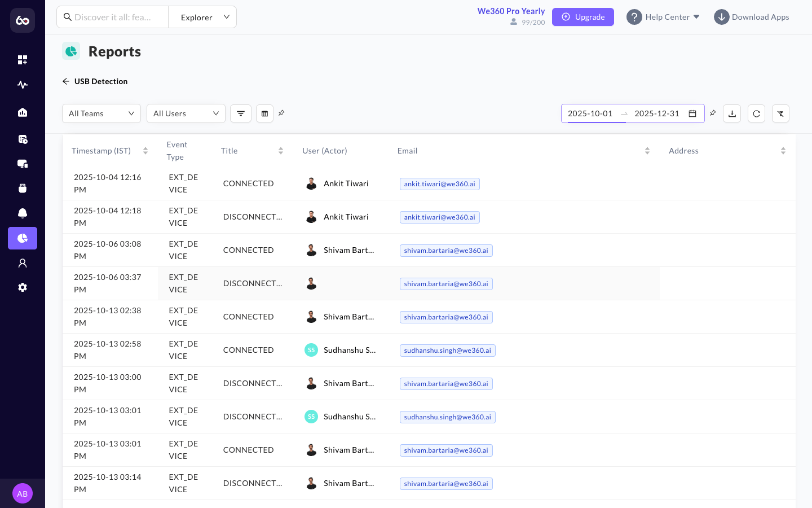Open the filter lines button
The image size is (812, 508).
(x=241, y=113)
